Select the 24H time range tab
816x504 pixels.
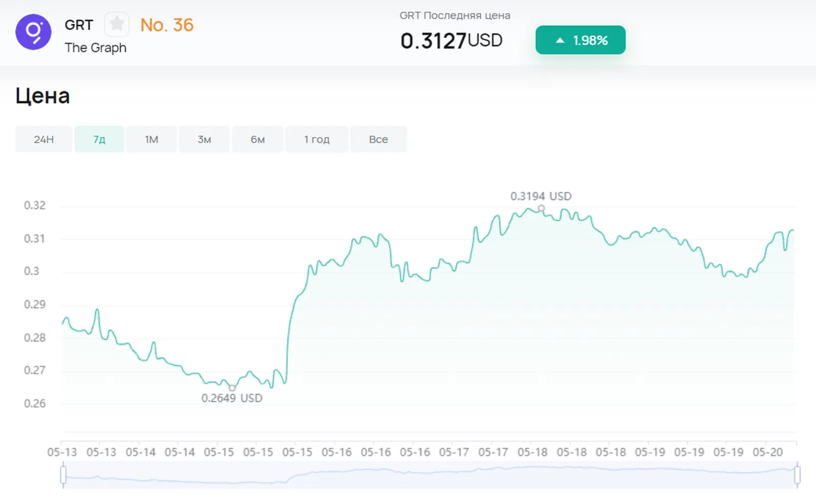tap(44, 139)
